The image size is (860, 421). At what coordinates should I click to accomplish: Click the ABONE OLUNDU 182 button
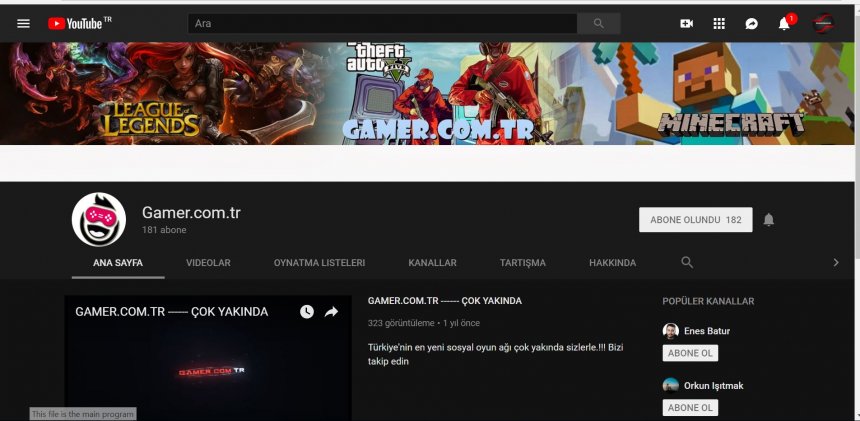[695, 220]
